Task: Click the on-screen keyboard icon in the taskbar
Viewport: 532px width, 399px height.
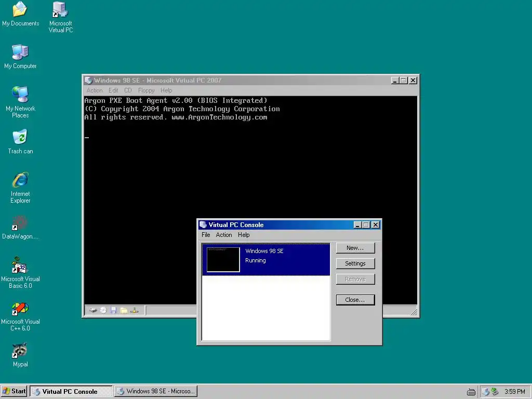Action: pos(471,392)
